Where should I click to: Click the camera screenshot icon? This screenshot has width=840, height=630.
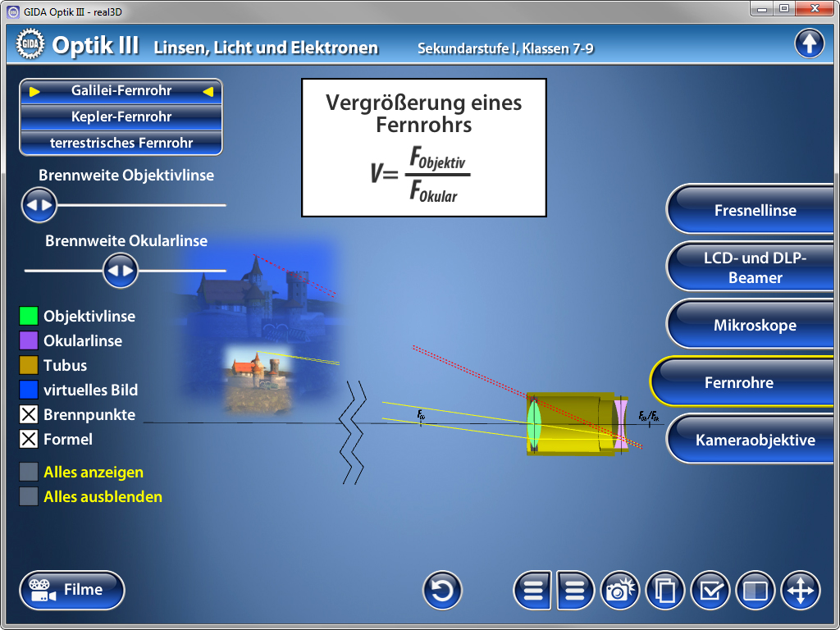click(621, 591)
